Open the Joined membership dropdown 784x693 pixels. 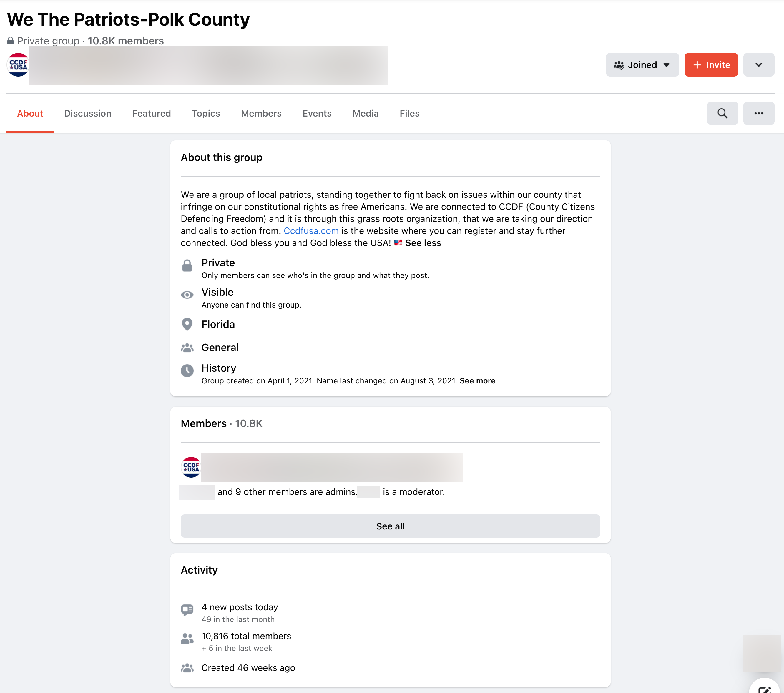point(642,65)
